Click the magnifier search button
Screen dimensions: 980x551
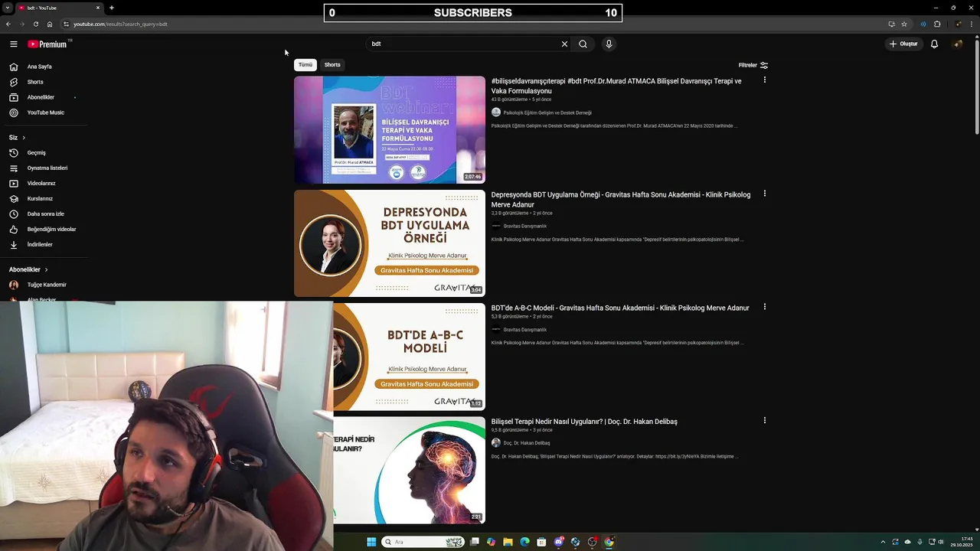[583, 44]
